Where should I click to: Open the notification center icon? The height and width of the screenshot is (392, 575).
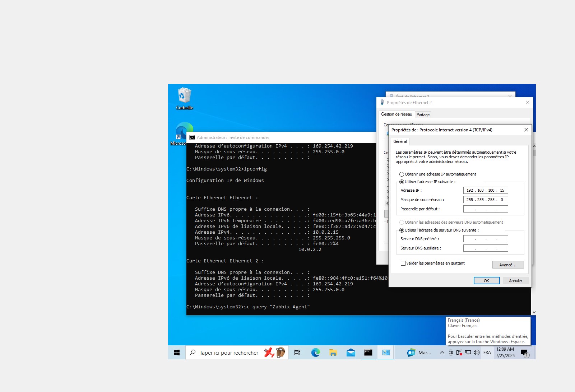tap(524, 353)
